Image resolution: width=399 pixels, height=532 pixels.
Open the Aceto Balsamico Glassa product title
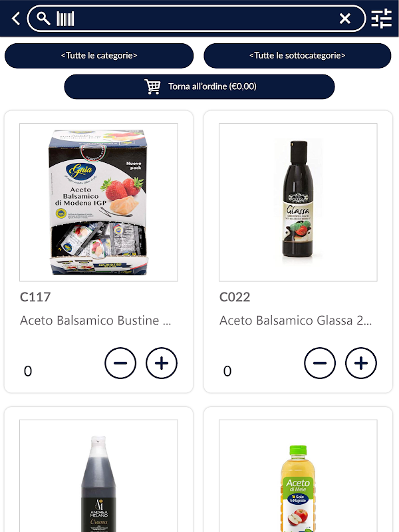[295, 321]
